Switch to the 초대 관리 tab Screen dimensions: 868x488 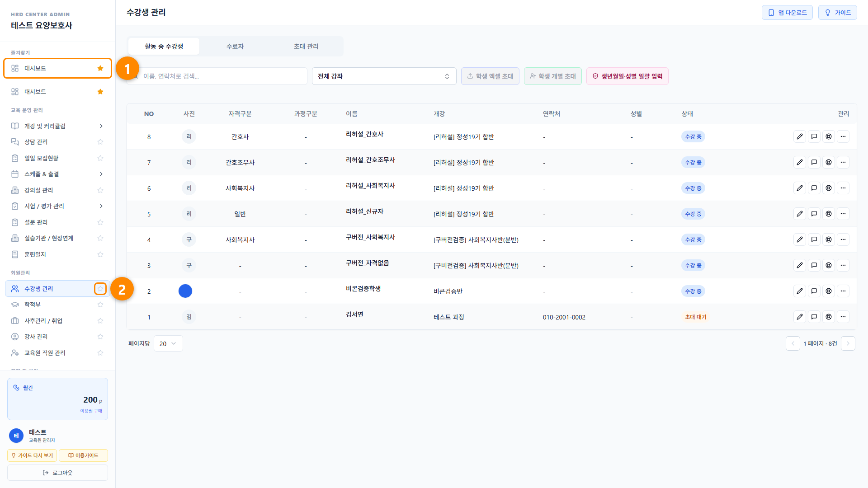tap(306, 46)
